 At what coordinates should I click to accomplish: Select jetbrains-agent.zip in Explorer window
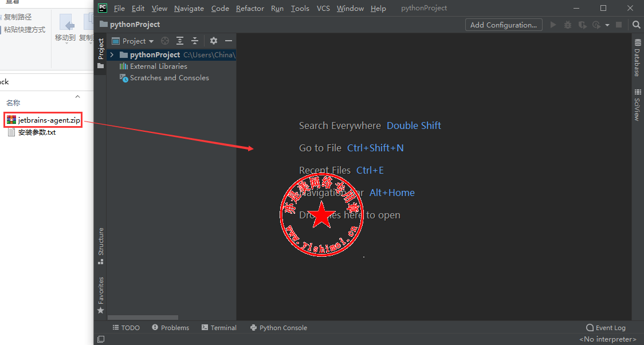click(44, 120)
